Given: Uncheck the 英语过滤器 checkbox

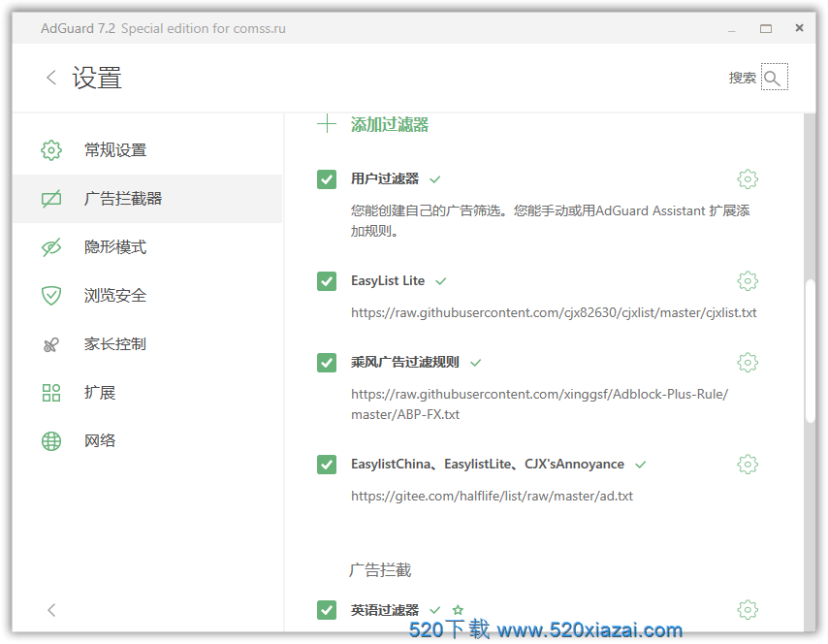Looking at the screenshot, I should pos(327,610).
